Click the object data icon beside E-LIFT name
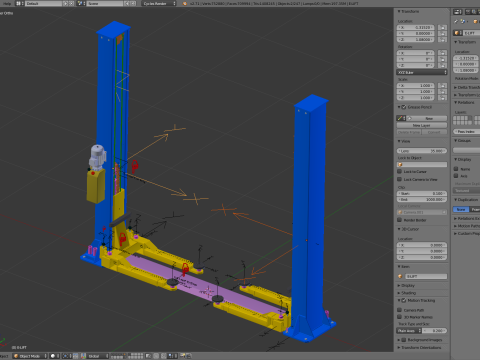 (x=457, y=33)
